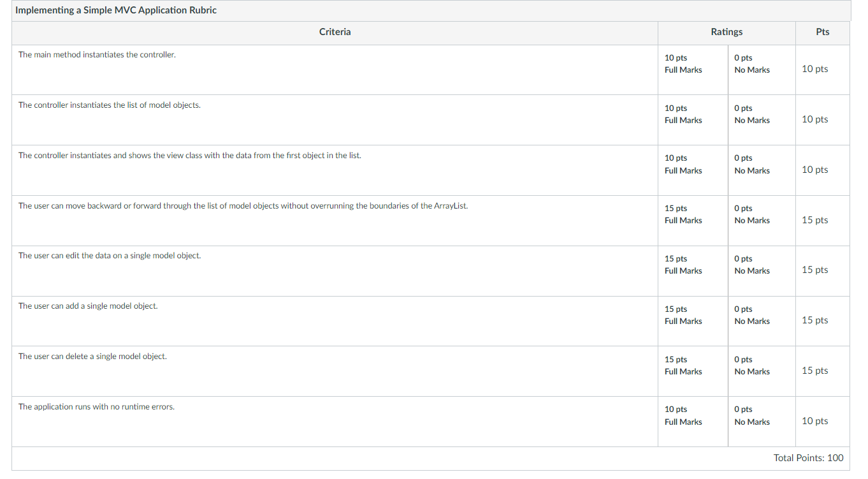Click the Pts value for delete a single model object
Viewport: 868px width, 479px height.
point(815,371)
